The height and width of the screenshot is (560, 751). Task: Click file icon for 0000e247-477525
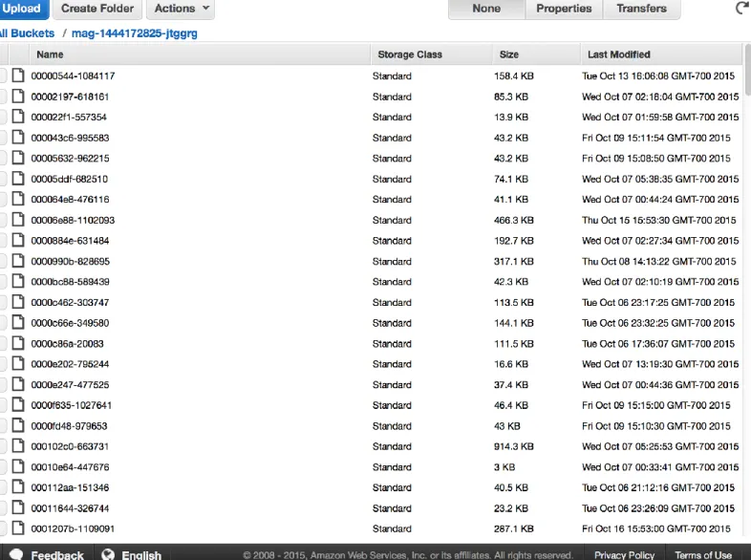click(18, 385)
